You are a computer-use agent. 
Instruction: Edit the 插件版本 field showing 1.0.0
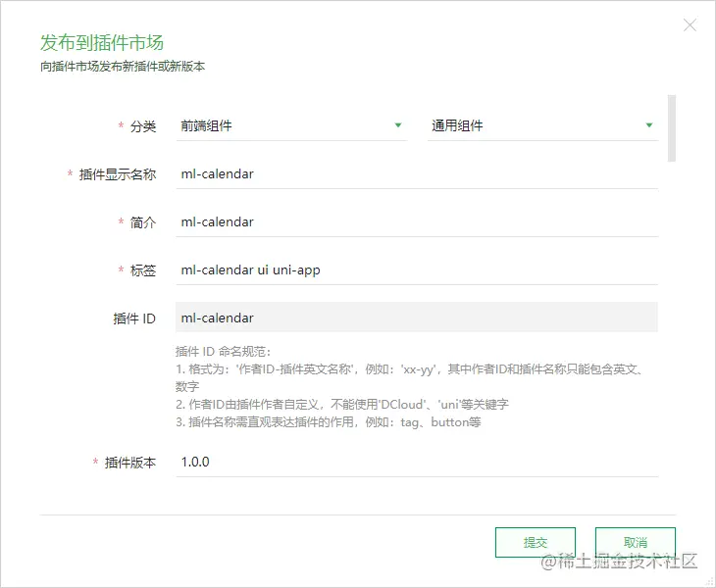click(x=416, y=462)
